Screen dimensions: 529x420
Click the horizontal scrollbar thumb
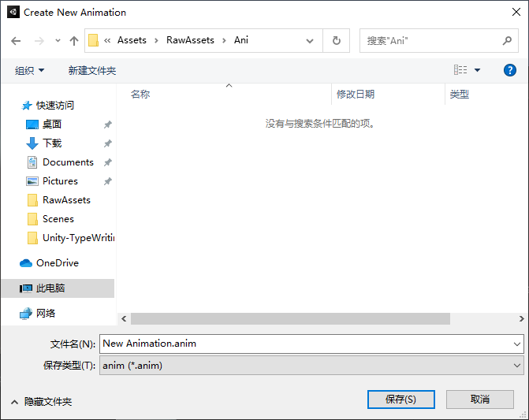(290, 318)
